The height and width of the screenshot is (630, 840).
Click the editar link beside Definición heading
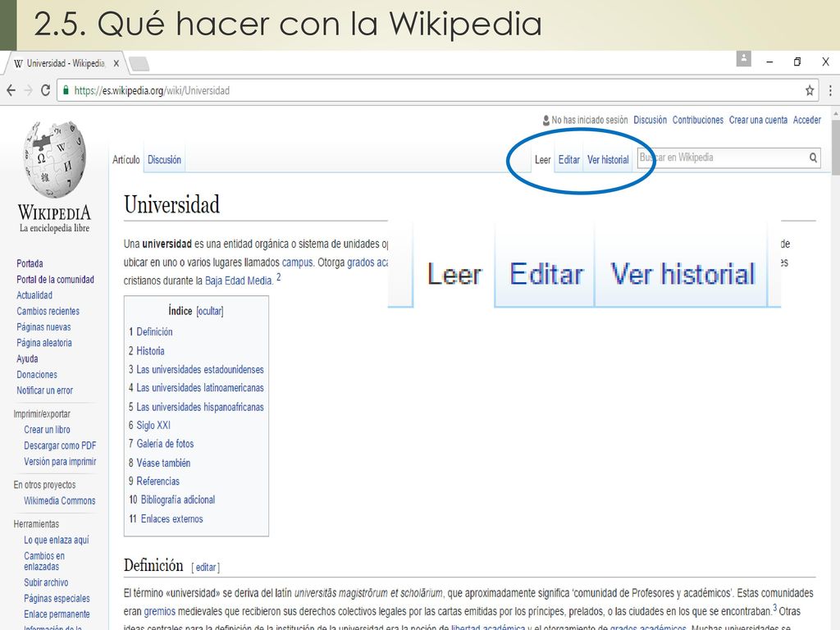click(x=206, y=568)
